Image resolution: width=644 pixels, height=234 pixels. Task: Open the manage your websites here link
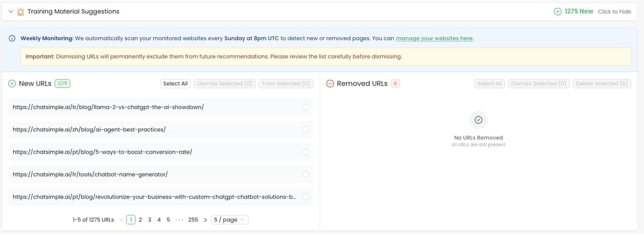tap(434, 38)
